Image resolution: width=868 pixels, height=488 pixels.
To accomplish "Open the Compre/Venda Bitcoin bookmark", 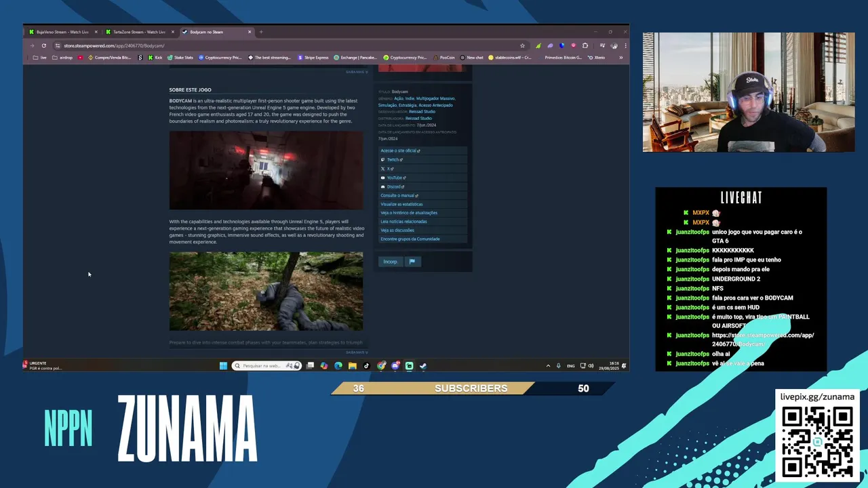I will [x=109, y=58].
